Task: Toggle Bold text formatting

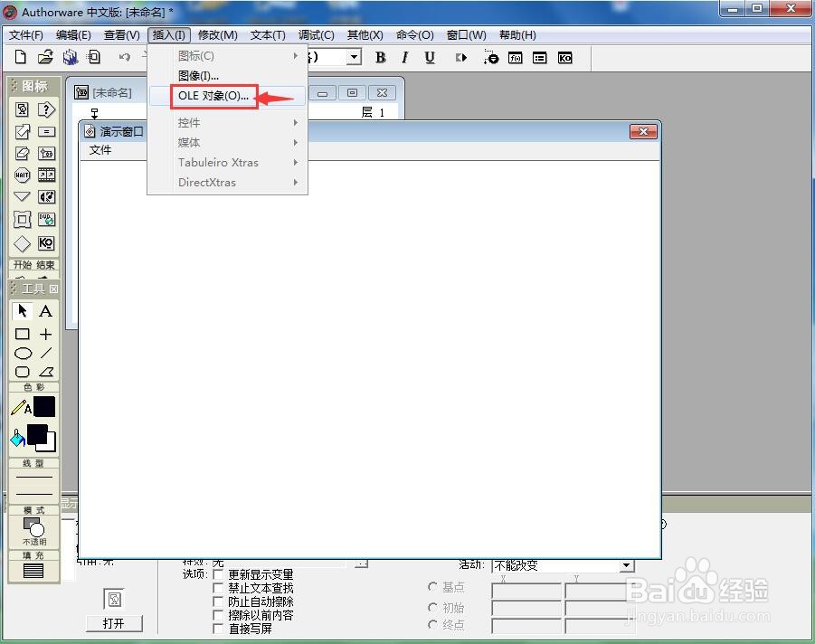Action: pyautogui.click(x=381, y=58)
